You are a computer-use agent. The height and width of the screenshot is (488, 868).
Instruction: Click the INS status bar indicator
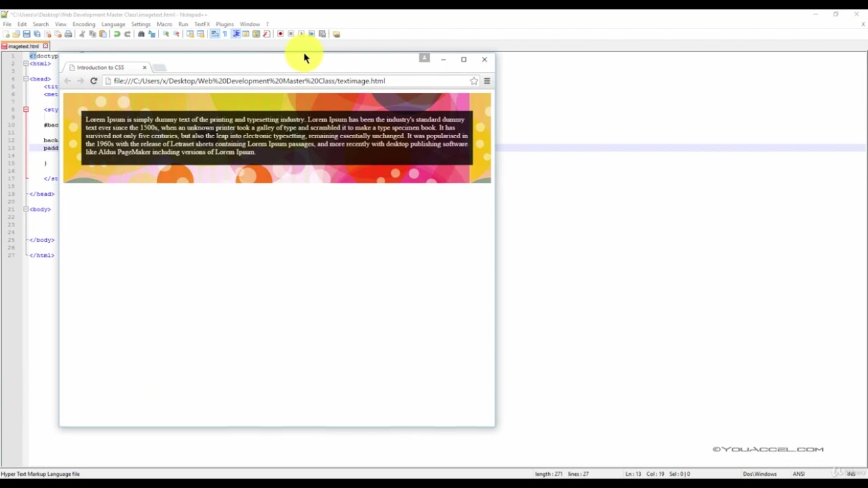(x=851, y=474)
